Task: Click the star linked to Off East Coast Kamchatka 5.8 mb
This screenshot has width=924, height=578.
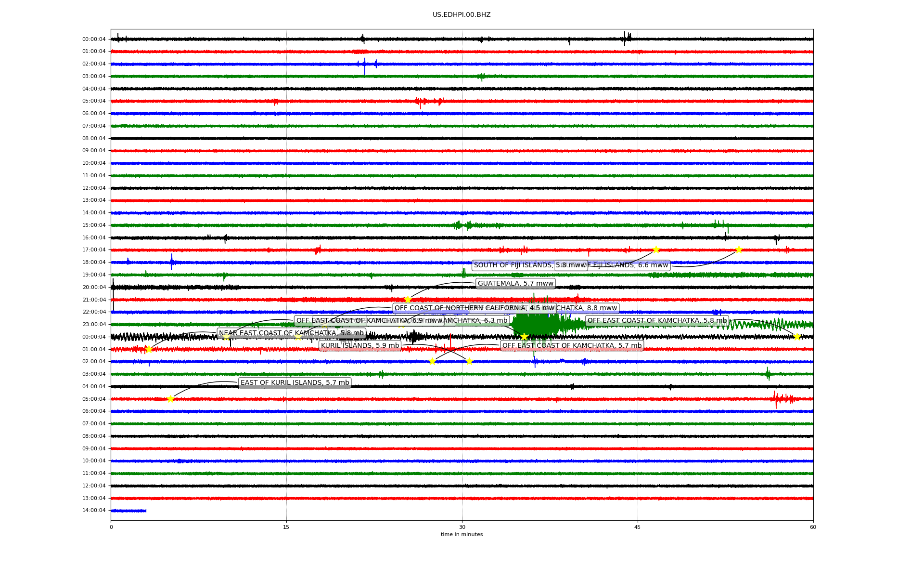Action: point(797,337)
